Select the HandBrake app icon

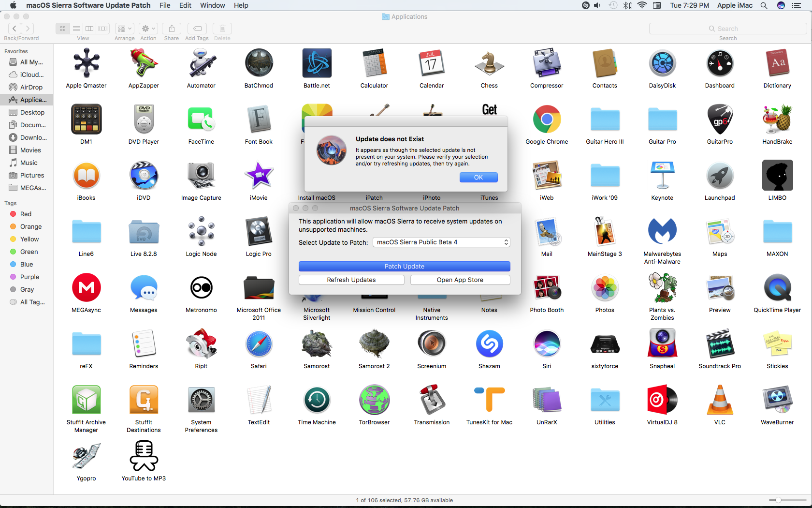pyautogui.click(x=777, y=119)
